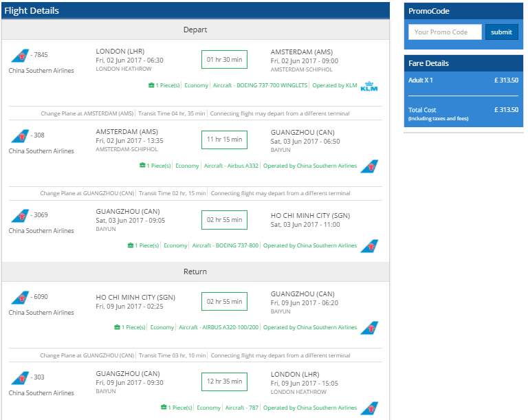
Task: Click 'Aircraft - BOEING 737-800' text
Action: click(x=225, y=245)
